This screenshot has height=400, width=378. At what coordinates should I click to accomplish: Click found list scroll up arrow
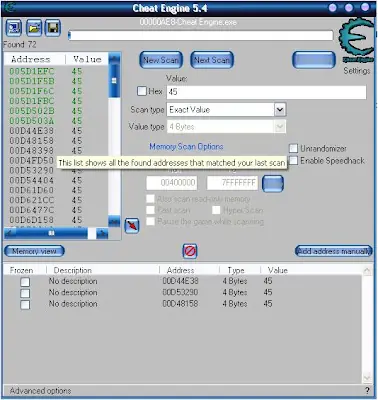click(x=114, y=59)
